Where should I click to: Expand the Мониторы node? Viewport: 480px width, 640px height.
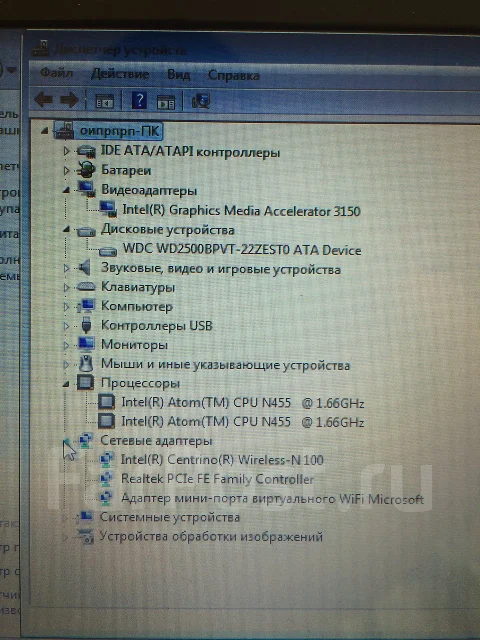point(66,345)
